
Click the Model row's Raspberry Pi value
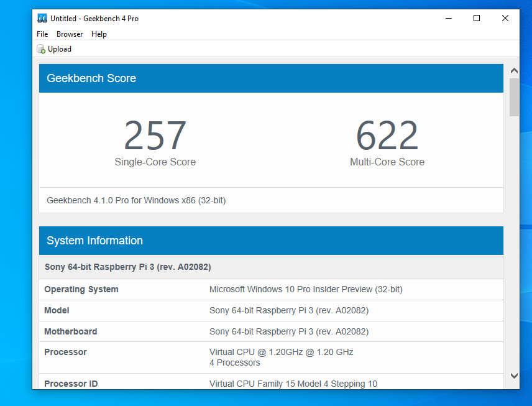point(289,311)
